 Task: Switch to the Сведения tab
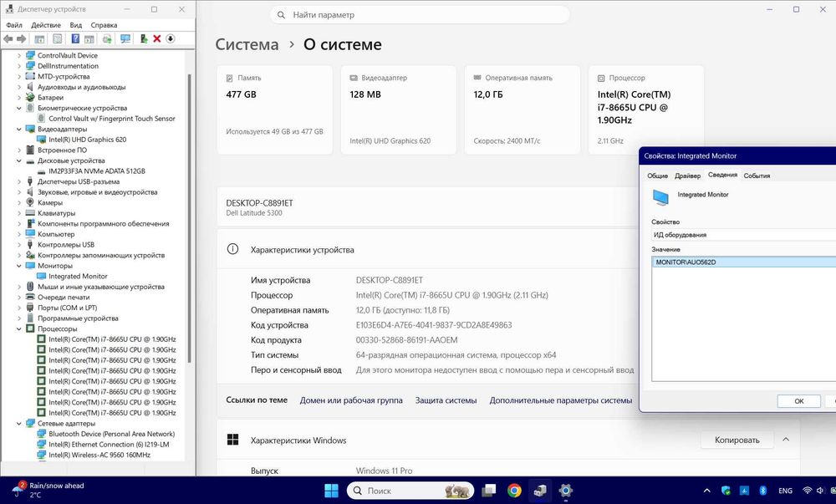[722, 175]
